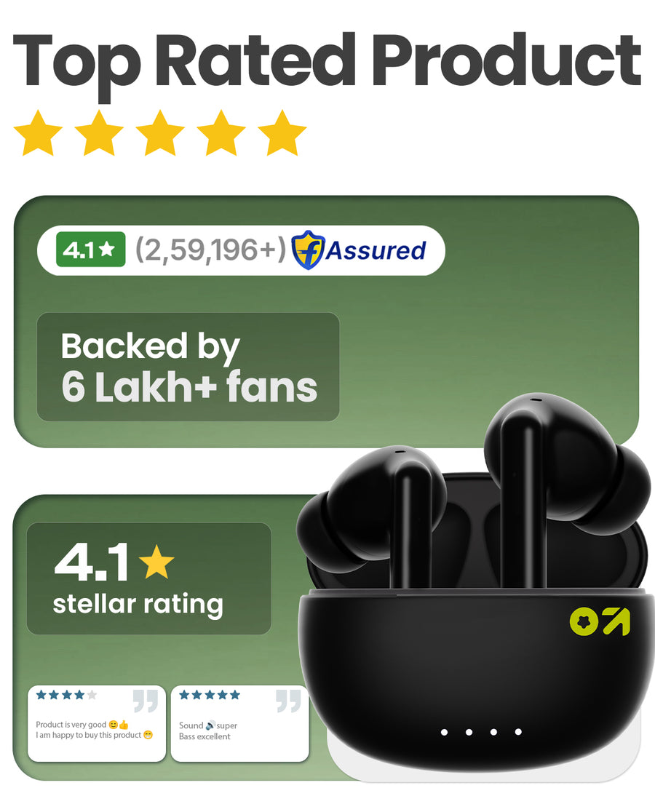Select the third yellow star in the row
Image resolution: width=655 pixels, height=812 pixels.
click(x=160, y=133)
